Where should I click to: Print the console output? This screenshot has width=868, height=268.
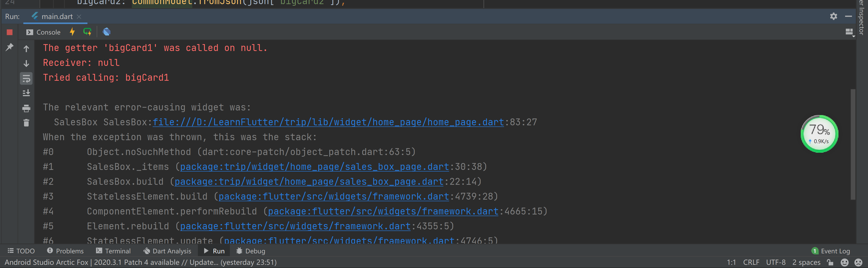pyautogui.click(x=26, y=108)
